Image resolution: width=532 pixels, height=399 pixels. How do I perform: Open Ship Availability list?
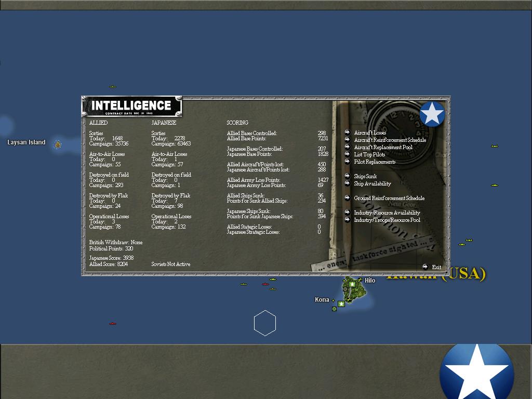pos(372,183)
